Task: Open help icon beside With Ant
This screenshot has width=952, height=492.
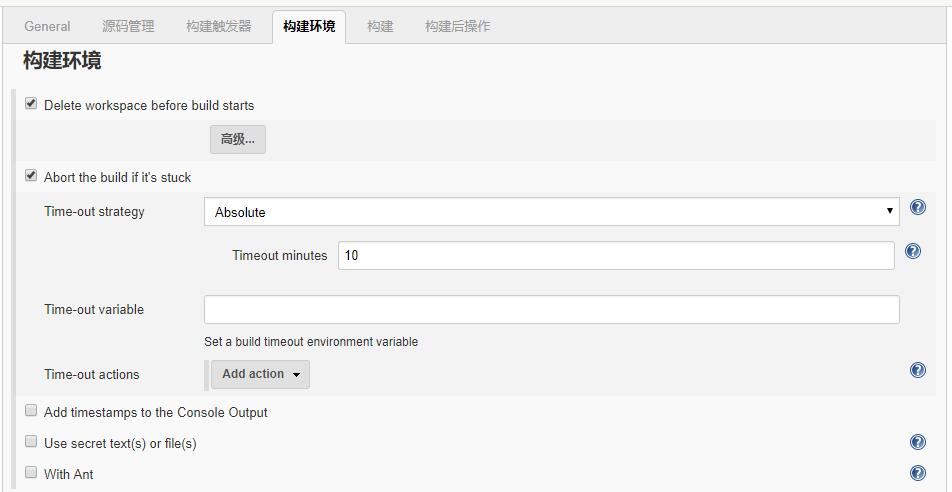Action: 917,474
